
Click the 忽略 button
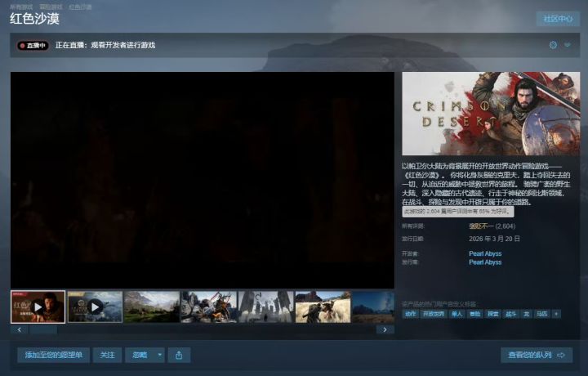pyautogui.click(x=140, y=355)
